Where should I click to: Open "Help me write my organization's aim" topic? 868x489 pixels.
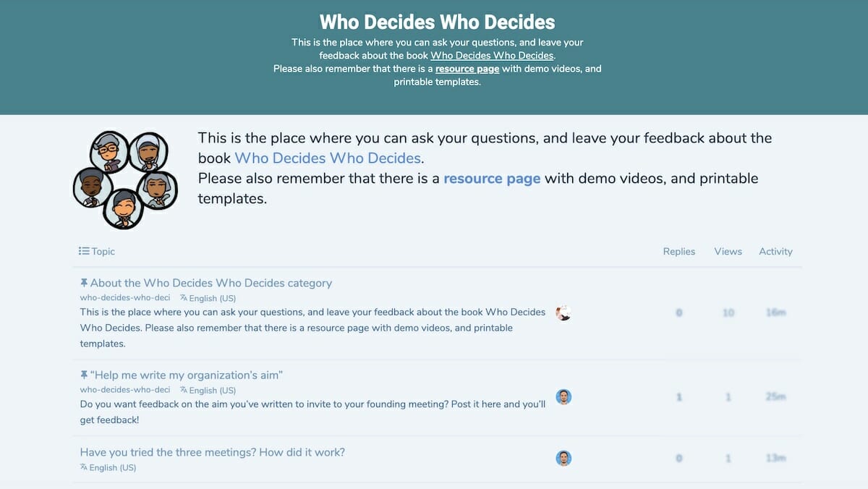(x=187, y=375)
